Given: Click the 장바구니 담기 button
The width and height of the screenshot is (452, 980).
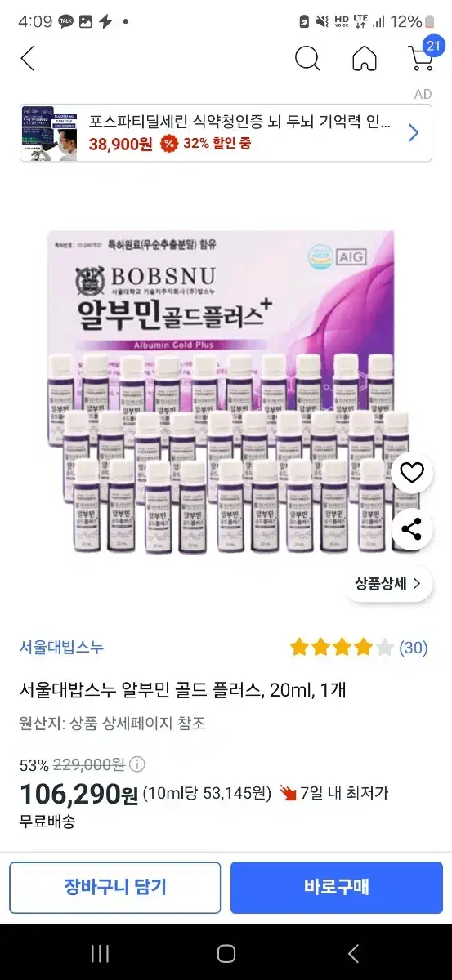Looking at the screenshot, I should [115, 887].
